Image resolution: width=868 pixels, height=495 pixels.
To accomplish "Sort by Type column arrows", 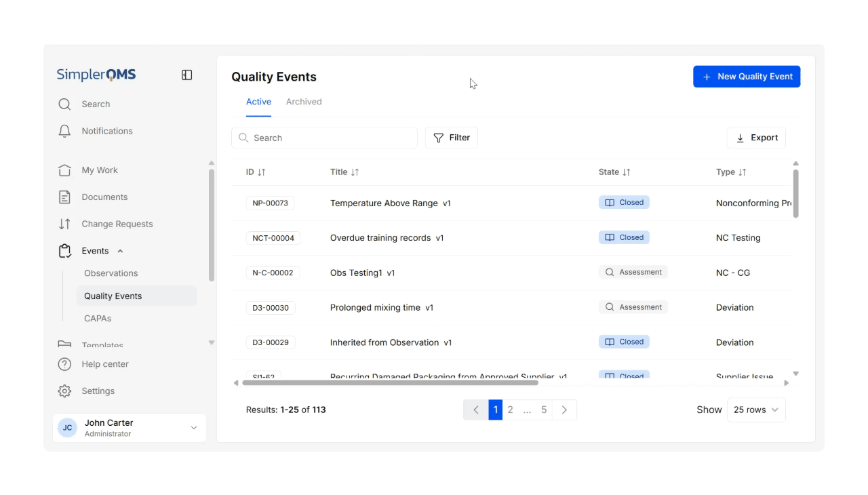I will click(x=743, y=172).
